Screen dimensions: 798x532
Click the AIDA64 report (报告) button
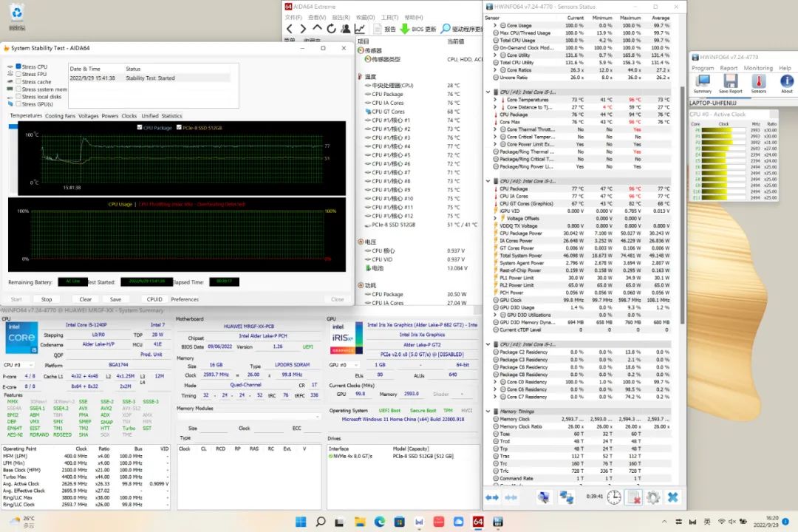click(x=385, y=29)
